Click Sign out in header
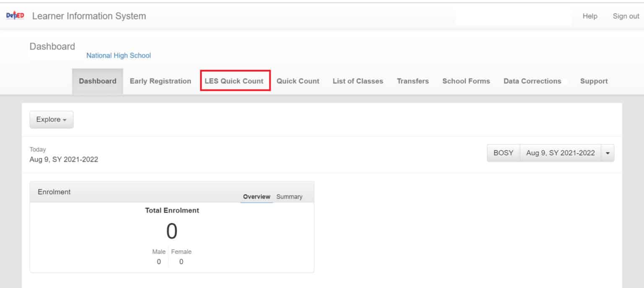This screenshot has width=644, height=288. [x=626, y=16]
